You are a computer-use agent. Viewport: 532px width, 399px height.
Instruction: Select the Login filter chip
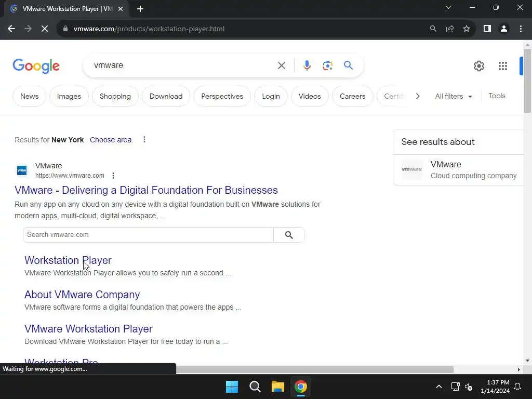(271, 96)
